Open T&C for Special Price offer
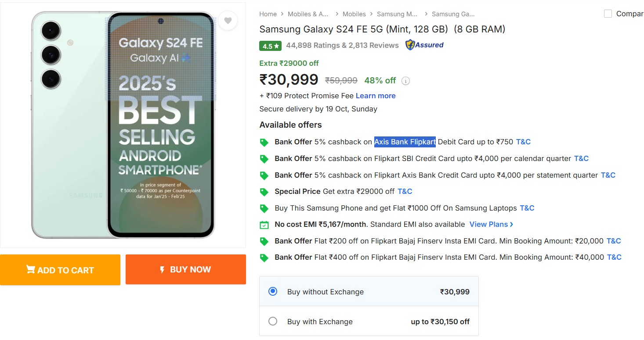This screenshot has height=340, width=644. click(405, 191)
